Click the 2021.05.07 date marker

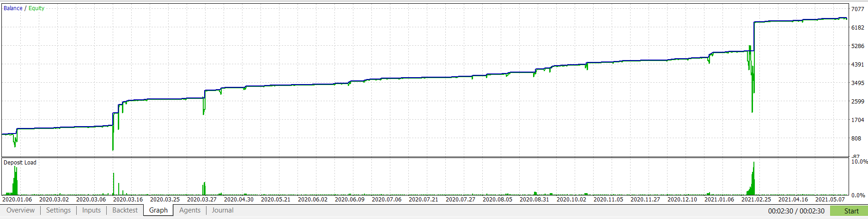830,200
